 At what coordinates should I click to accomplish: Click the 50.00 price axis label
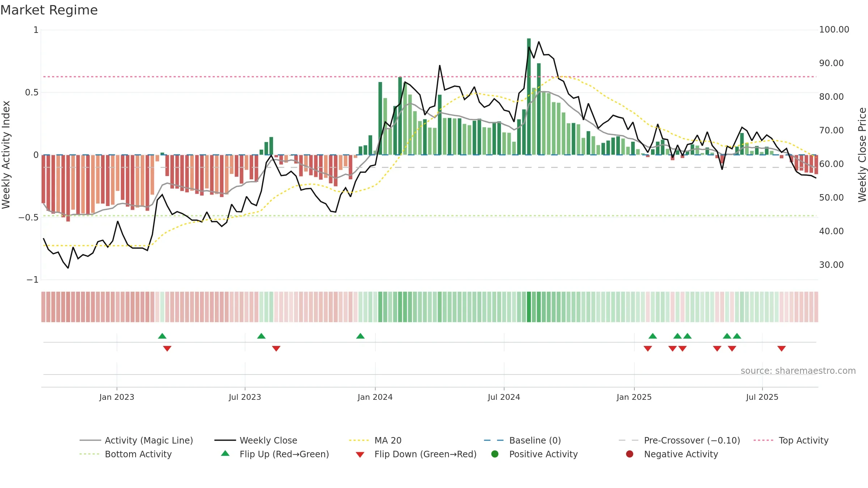(x=831, y=198)
